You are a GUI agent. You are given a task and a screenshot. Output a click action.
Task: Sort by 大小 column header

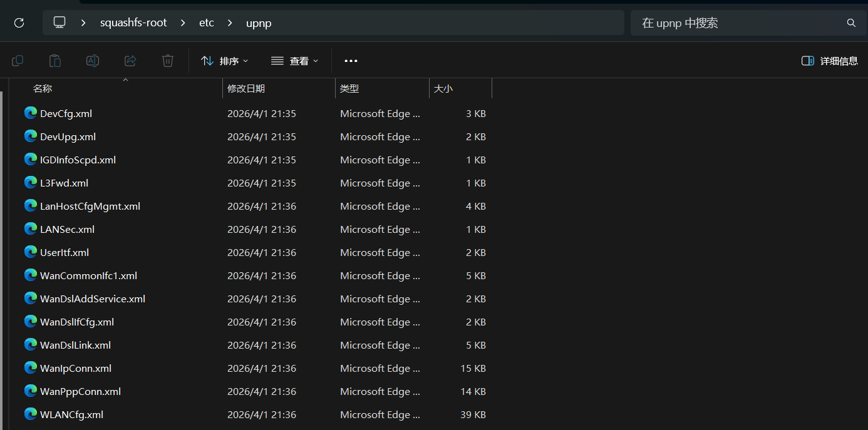[443, 89]
